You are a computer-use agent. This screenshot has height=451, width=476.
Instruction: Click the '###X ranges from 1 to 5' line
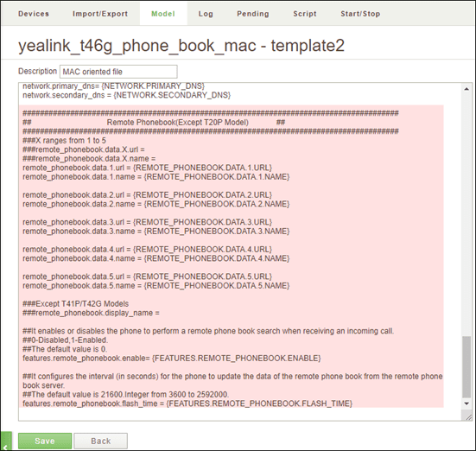point(64,141)
